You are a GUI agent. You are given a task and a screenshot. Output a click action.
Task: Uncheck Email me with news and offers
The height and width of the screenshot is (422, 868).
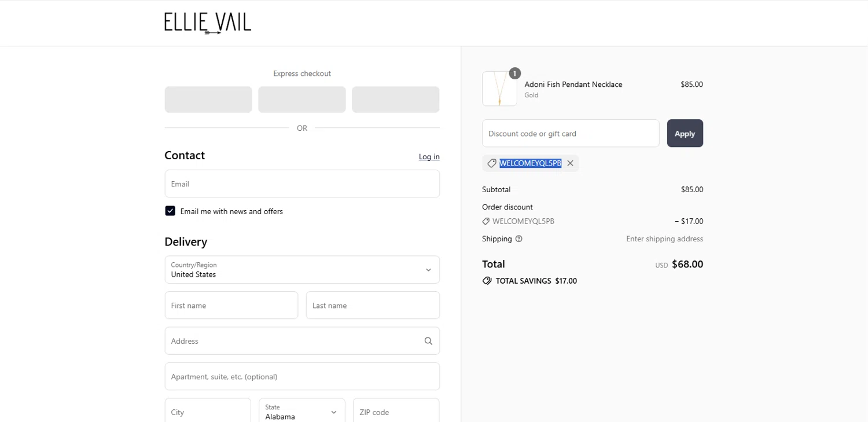click(170, 211)
